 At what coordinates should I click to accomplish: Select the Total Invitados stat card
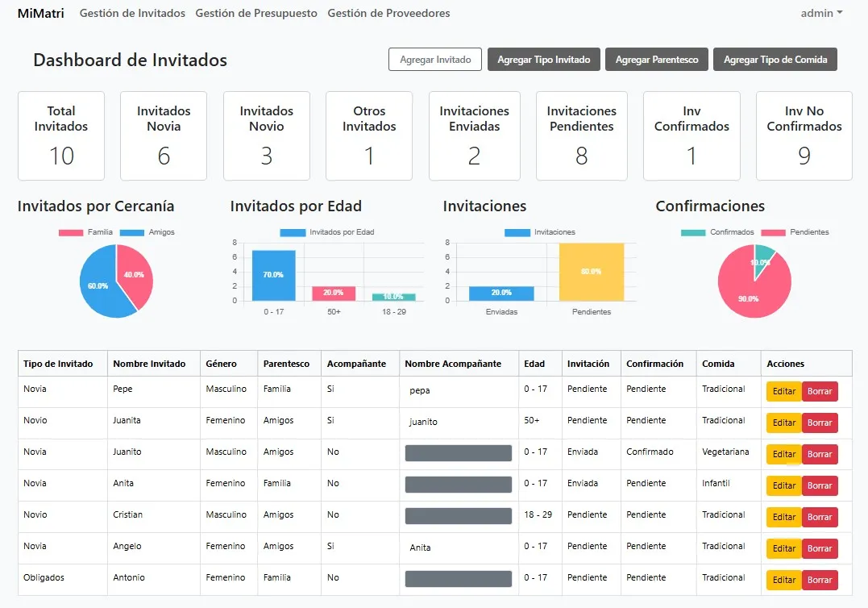point(60,135)
